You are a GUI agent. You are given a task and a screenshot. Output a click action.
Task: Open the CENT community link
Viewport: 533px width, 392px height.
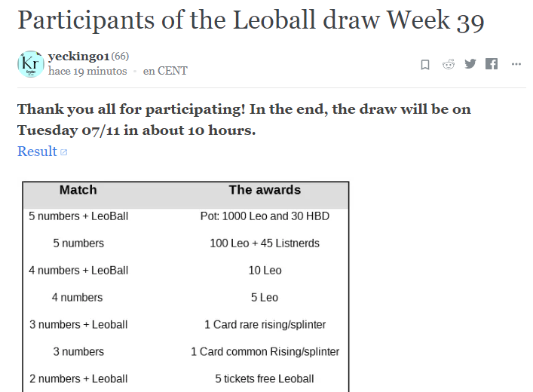click(x=165, y=71)
